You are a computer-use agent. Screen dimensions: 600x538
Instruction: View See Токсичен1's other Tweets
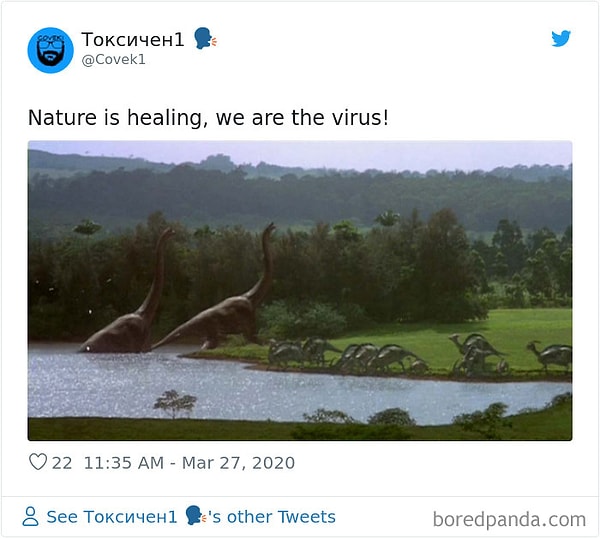coord(191,517)
